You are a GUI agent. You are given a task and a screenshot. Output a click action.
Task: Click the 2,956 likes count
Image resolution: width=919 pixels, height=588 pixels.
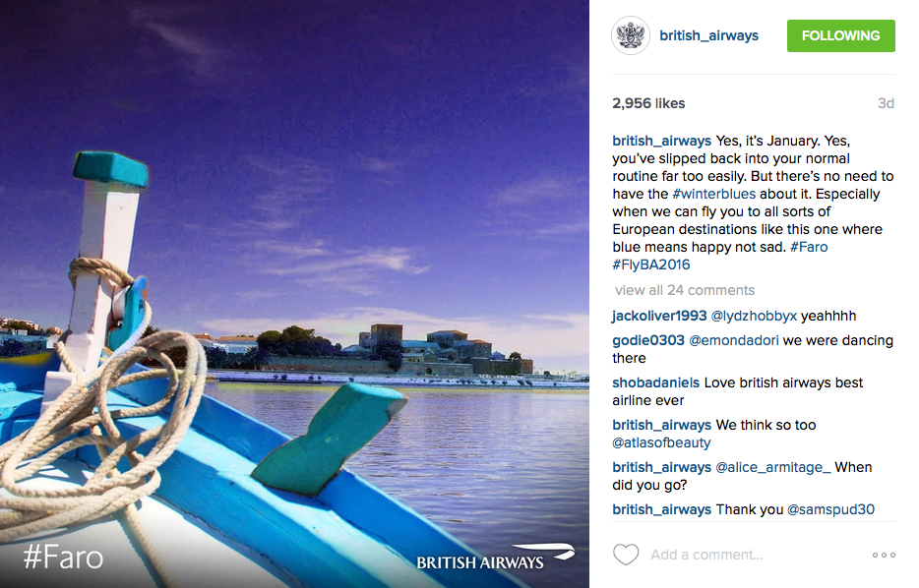coord(648,103)
